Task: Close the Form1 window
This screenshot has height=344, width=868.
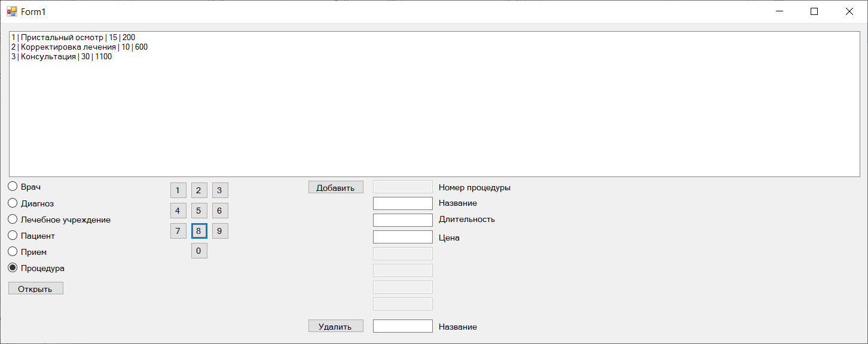Action: coord(849,11)
